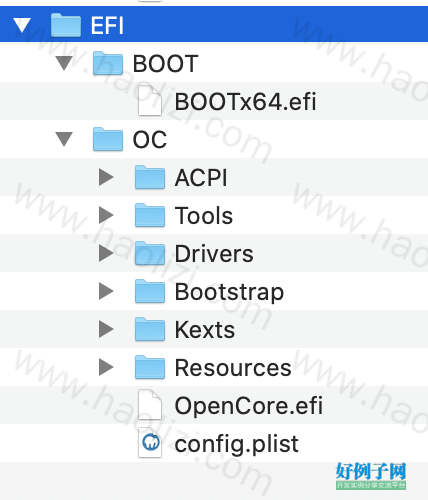Click the Kexts folder icon
428x500 pixels.
[x=150, y=329]
